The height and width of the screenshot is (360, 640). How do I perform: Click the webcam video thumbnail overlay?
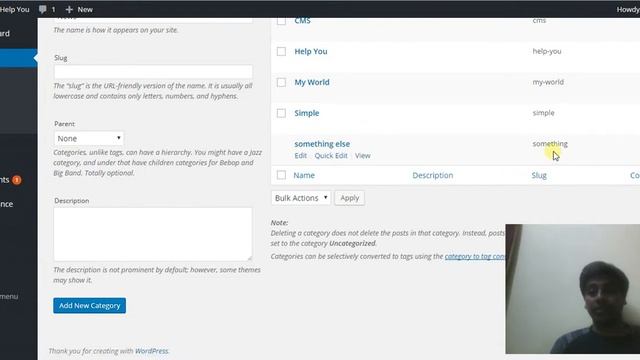(573, 289)
